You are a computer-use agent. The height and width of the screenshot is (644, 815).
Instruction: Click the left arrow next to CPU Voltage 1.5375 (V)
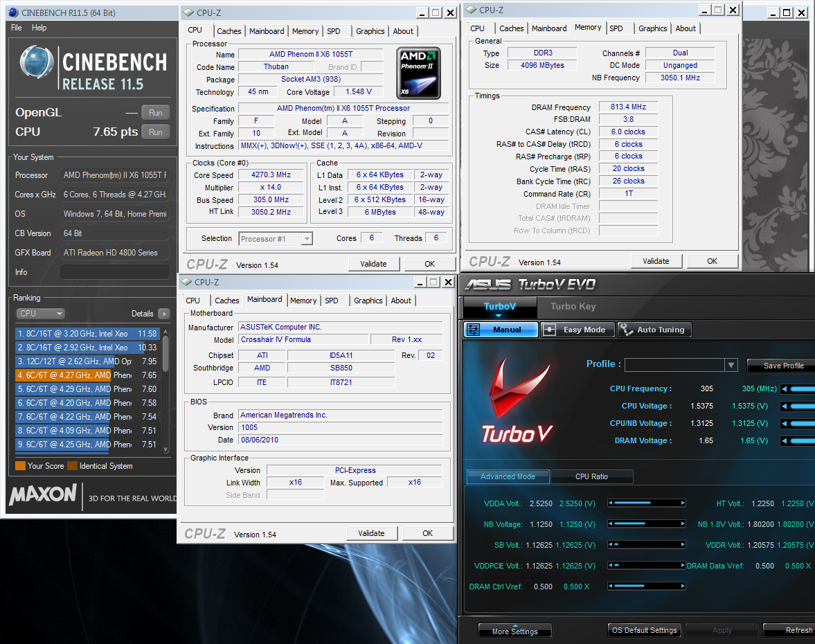(x=785, y=406)
